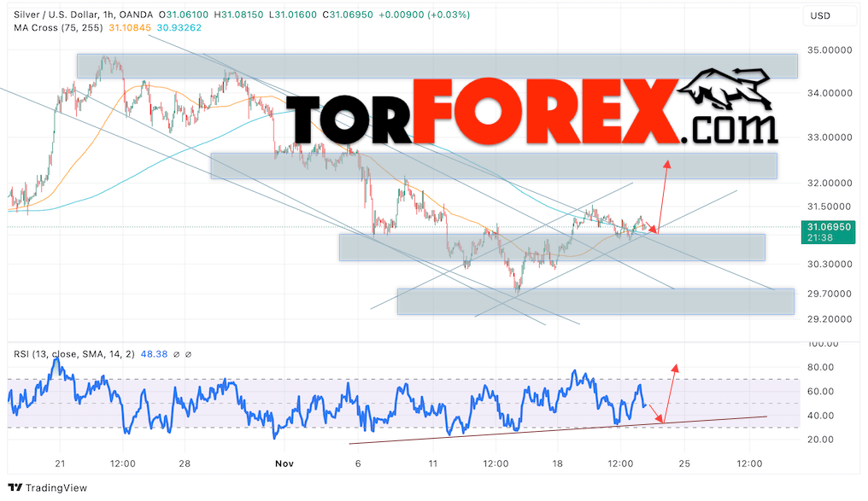Open the USD currency selector
Viewport: 868px width, 501px height.
[829, 16]
